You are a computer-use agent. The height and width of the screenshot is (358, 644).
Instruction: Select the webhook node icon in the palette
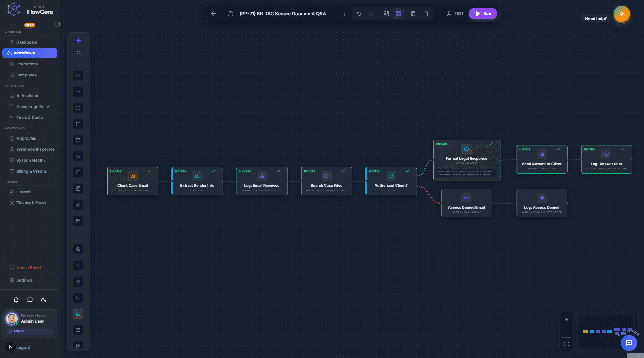pyautogui.click(x=78, y=156)
